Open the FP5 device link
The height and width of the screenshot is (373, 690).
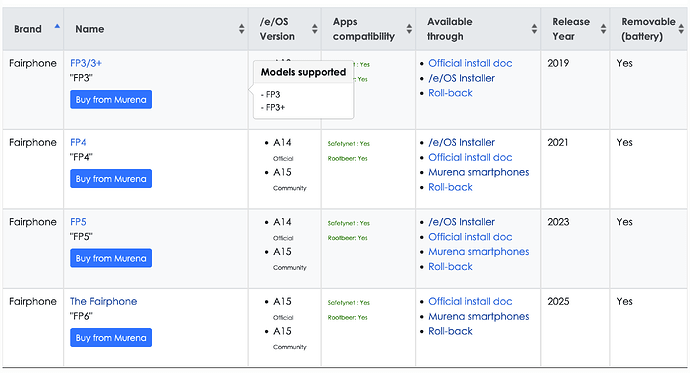pyautogui.click(x=78, y=222)
